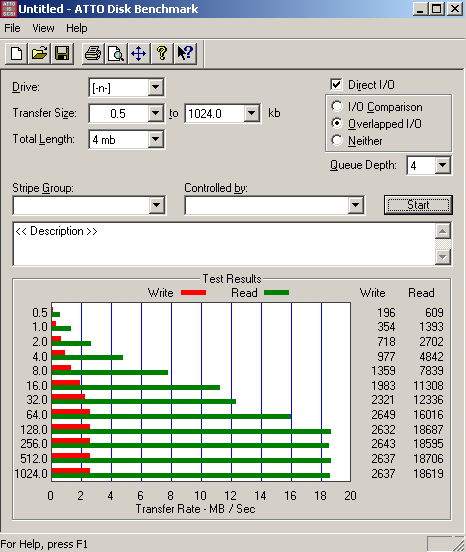Viewport: 466px width, 552px height.
Task: Choose the Neither radio option
Action: tap(337, 140)
